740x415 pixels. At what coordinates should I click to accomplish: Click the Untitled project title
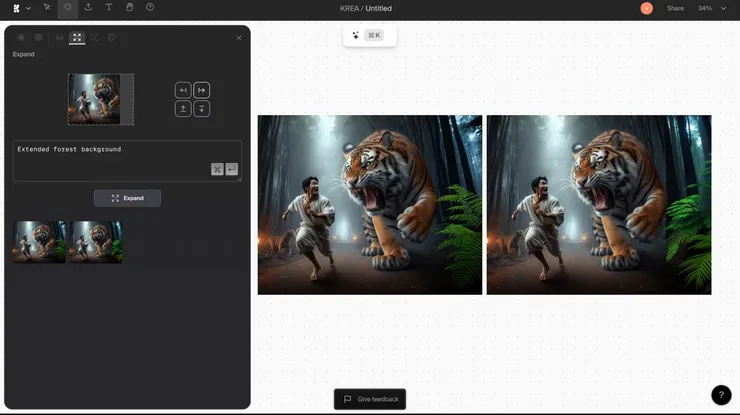[x=378, y=8]
